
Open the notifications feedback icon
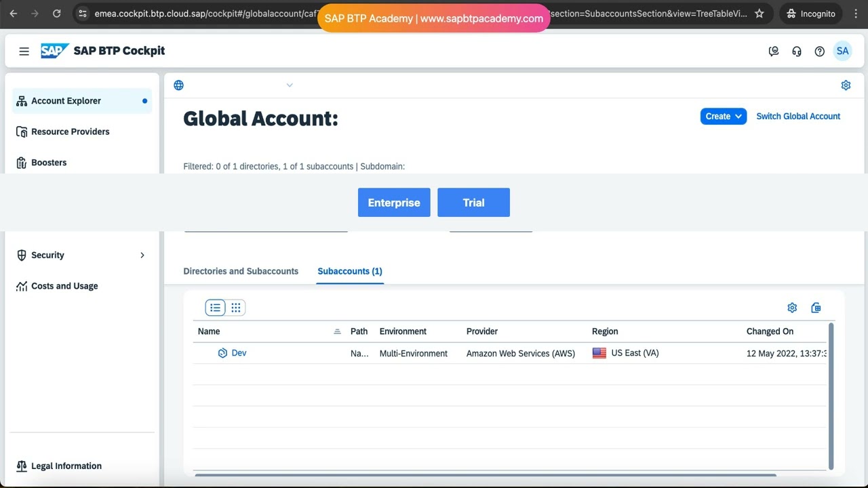point(774,51)
